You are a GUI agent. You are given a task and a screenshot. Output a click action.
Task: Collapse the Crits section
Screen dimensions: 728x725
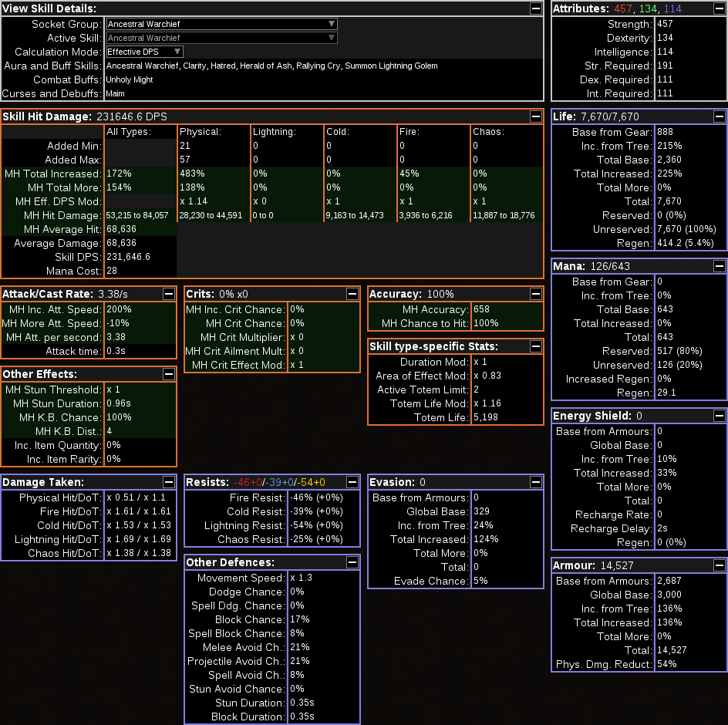[352, 294]
